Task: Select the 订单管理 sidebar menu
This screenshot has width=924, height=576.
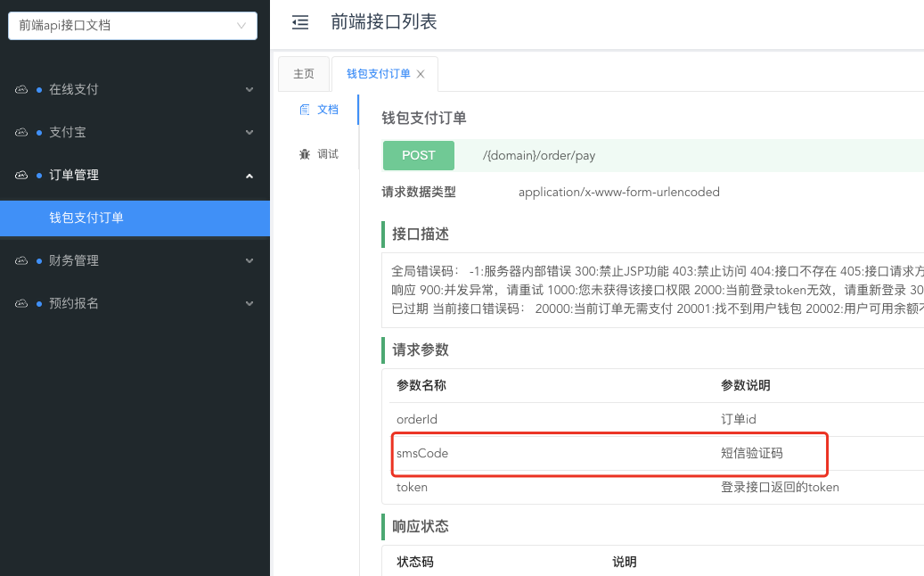Action: click(x=135, y=175)
